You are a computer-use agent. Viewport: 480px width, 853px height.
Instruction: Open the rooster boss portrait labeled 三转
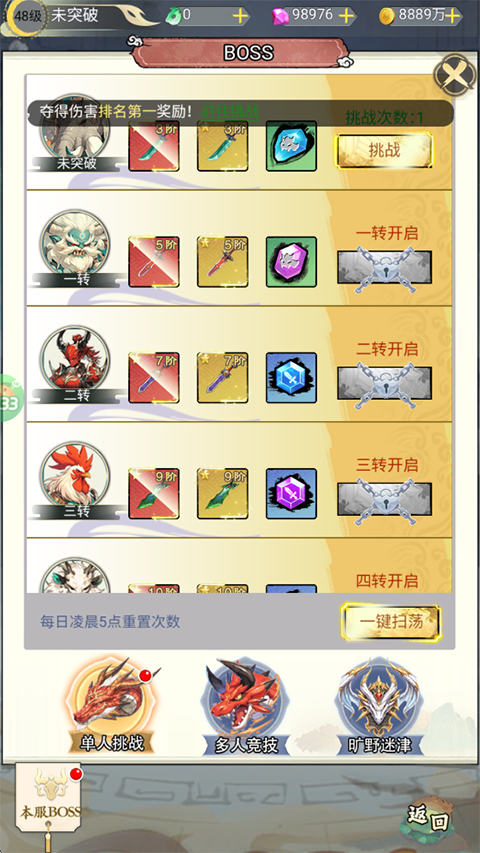75,477
